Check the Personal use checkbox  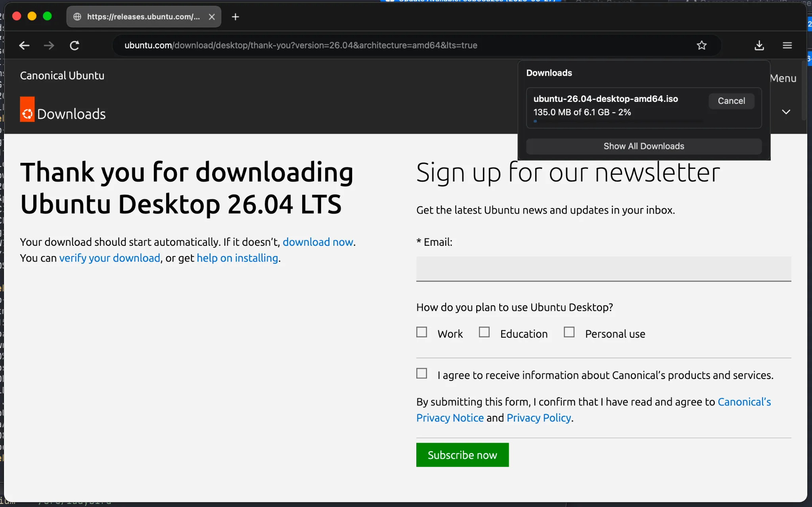tap(569, 332)
